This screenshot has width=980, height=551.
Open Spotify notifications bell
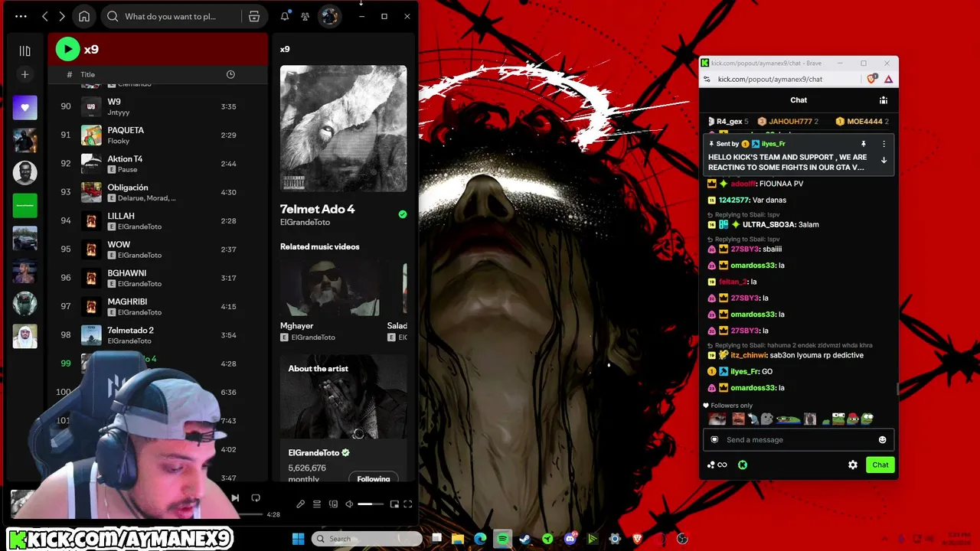285,16
